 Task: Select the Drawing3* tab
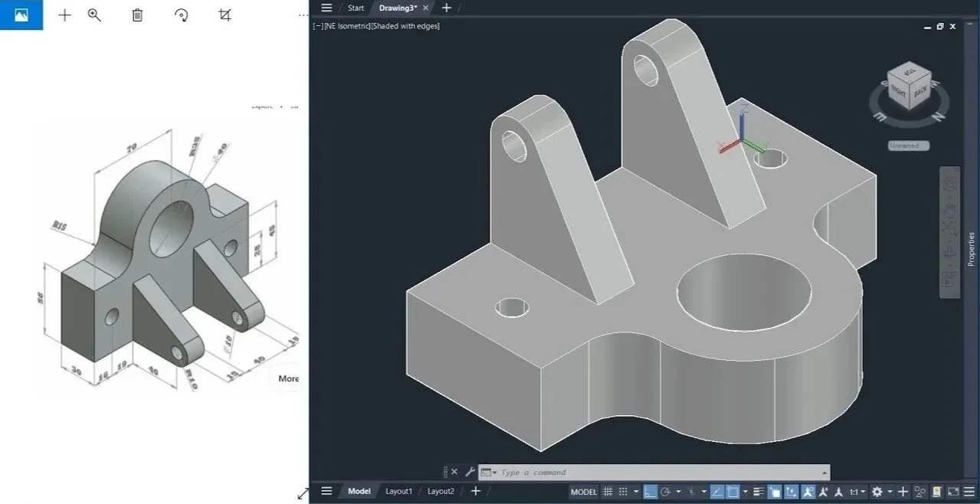[398, 8]
